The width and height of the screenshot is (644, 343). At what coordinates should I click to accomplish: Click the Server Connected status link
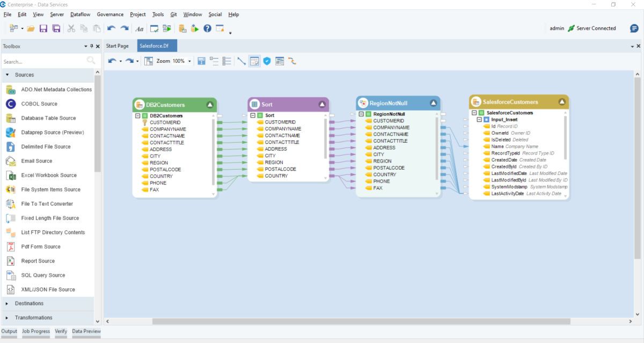coord(597,28)
